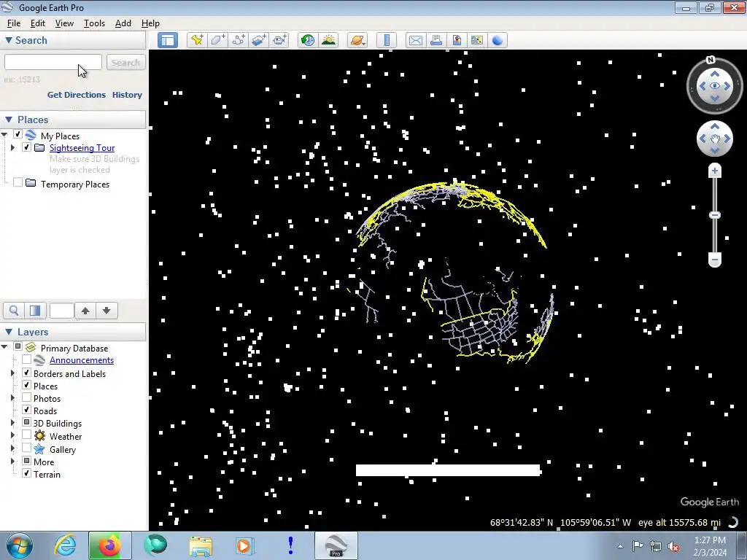Click the blue globe toolbar icon
Image resolution: width=747 pixels, height=560 pixels.
pos(498,41)
